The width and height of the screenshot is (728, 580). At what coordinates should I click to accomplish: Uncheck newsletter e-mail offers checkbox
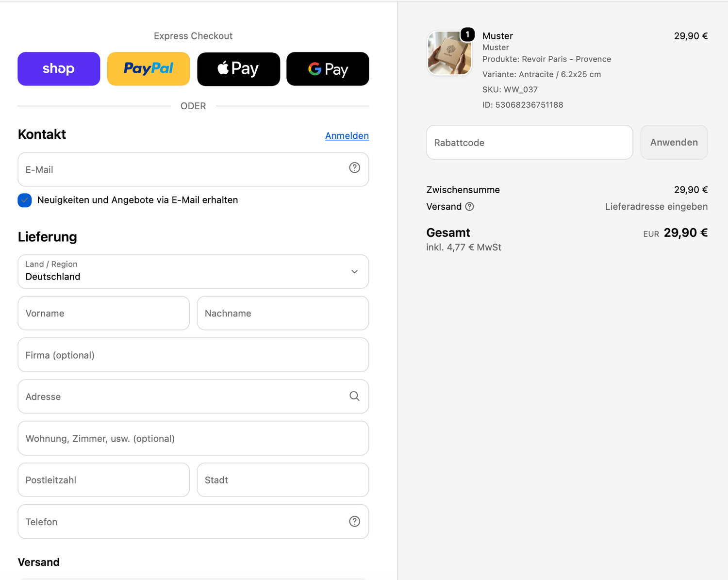[25, 200]
